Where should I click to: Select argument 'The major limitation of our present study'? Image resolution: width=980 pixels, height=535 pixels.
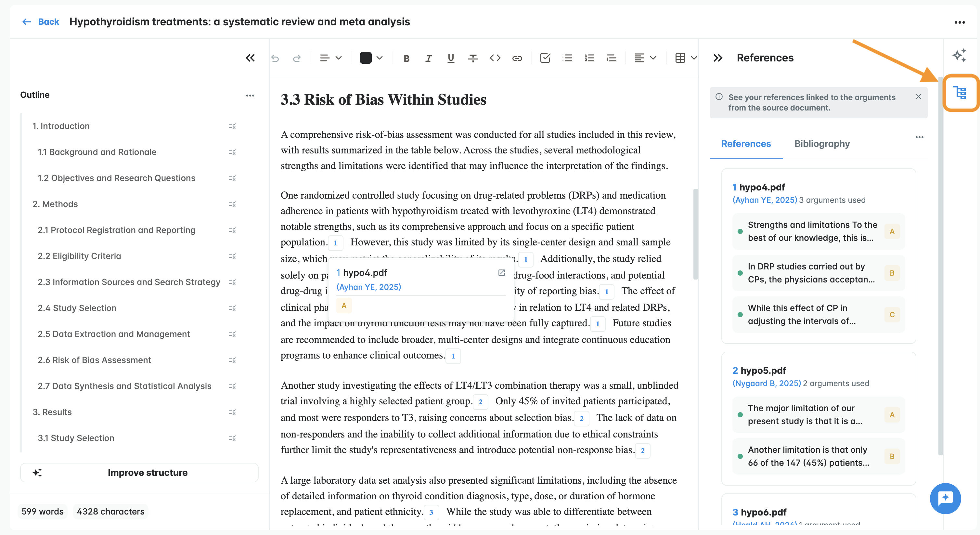(818, 415)
